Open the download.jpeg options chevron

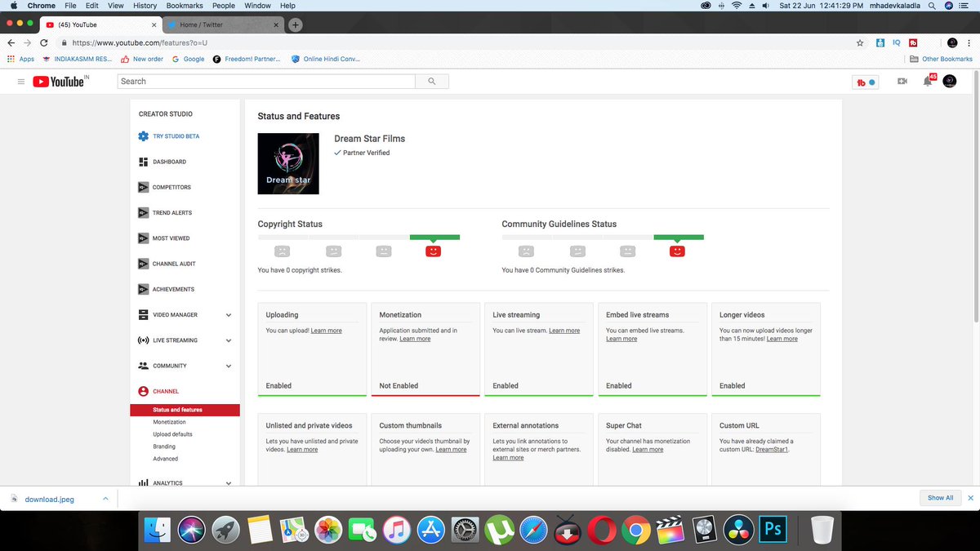click(105, 498)
